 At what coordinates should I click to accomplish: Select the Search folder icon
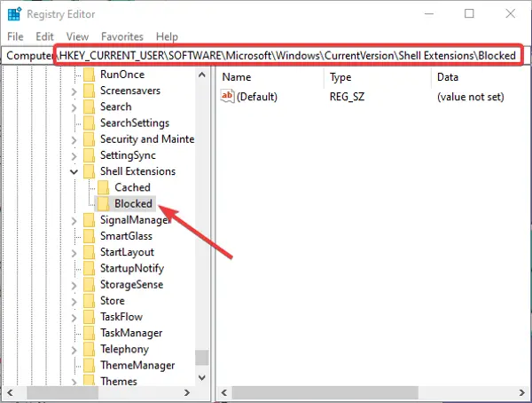pos(90,107)
